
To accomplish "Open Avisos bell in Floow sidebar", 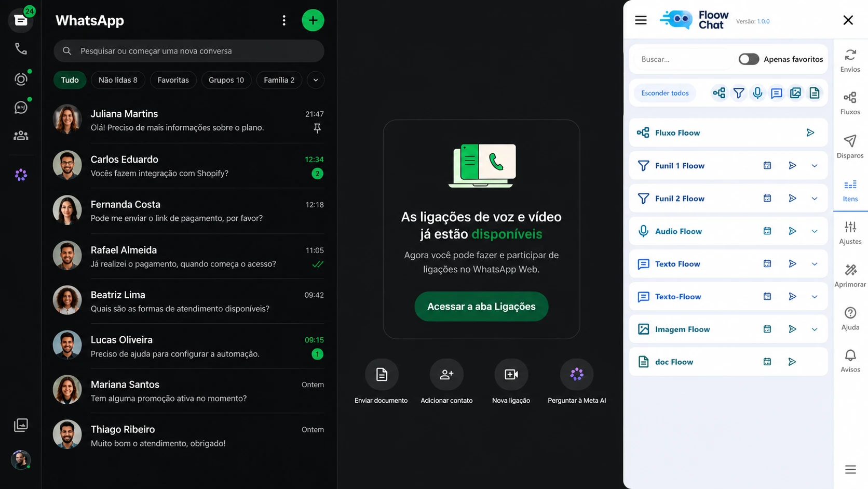I will [x=850, y=361].
